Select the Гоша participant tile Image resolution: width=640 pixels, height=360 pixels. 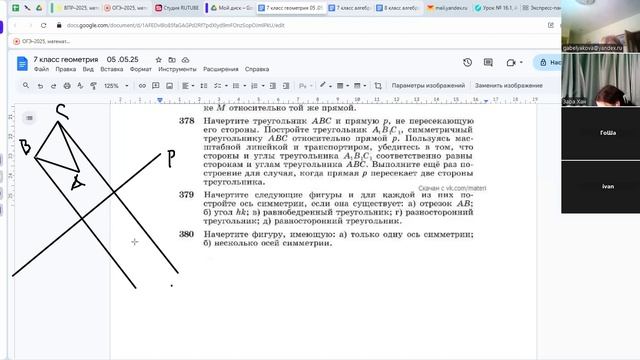pos(600,133)
